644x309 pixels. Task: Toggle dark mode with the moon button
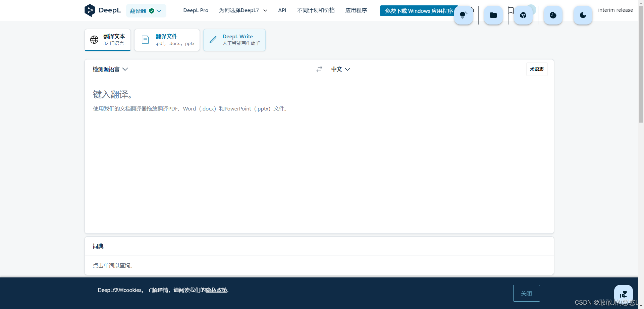583,15
